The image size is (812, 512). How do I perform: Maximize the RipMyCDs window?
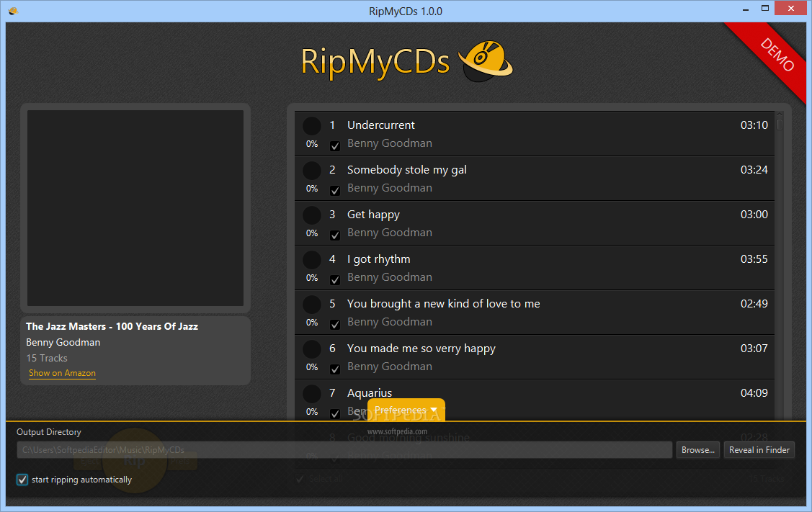pyautogui.click(x=765, y=9)
